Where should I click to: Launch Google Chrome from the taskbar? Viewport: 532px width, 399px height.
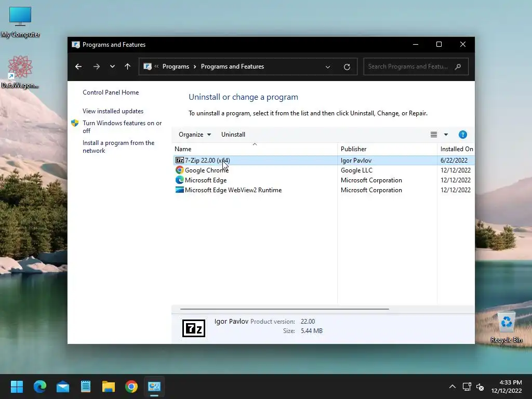pyautogui.click(x=131, y=387)
